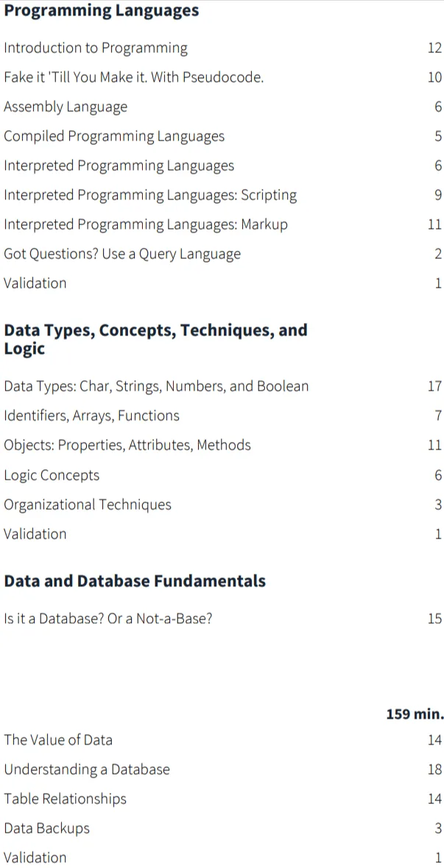The height and width of the screenshot is (868, 444).
Task: Open Data Types: Char, Strings, Numbers lesson
Action: (156, 386)
